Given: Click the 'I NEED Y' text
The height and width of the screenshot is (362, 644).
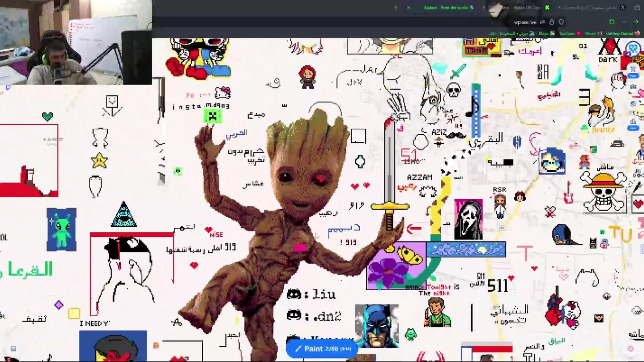Looking at the screenshot, I should coord(95,323).
